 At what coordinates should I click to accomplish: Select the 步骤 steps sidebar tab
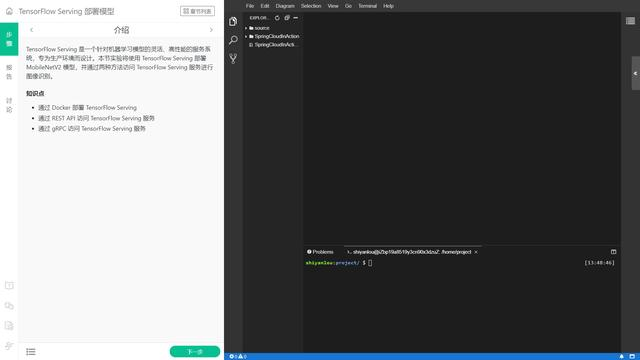[x=9, y=39]
